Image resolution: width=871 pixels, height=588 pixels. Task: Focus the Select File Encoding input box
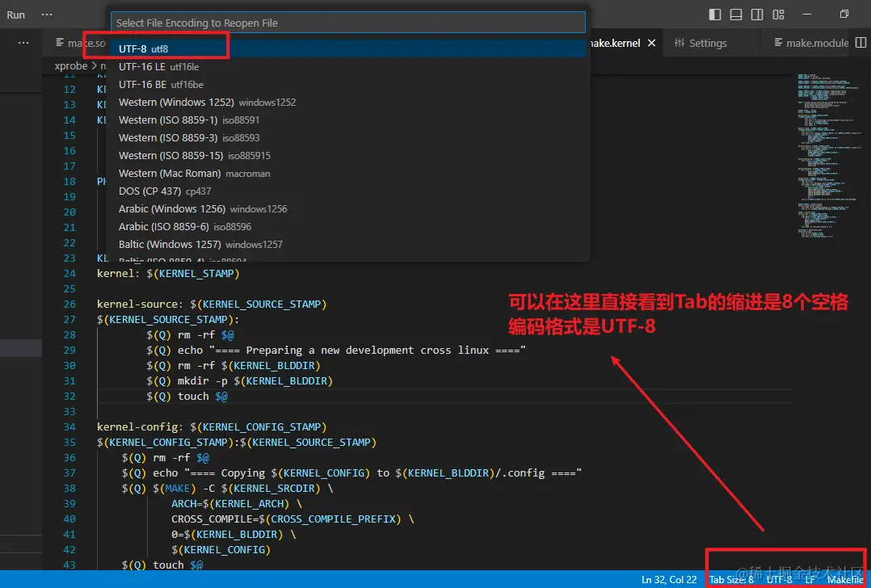tap(347, 23)
